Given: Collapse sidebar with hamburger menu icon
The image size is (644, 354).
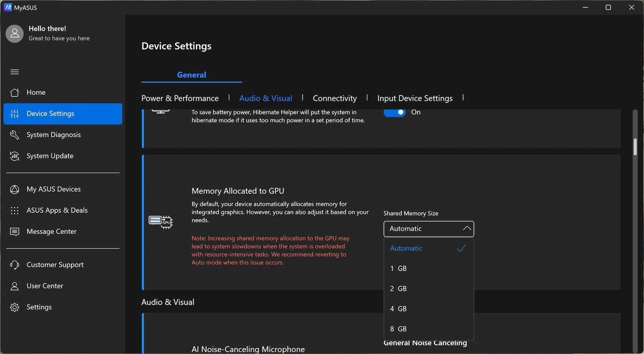Looking at the screenshot, I should tap(14, 72).
